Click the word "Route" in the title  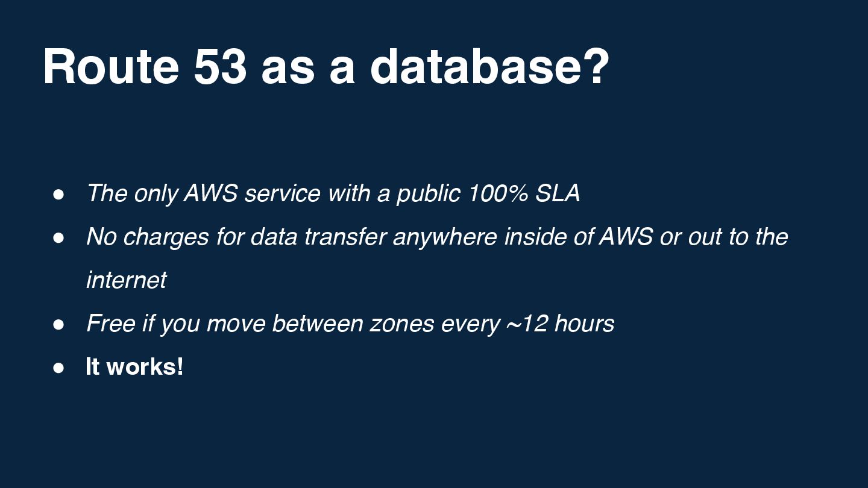111,66
